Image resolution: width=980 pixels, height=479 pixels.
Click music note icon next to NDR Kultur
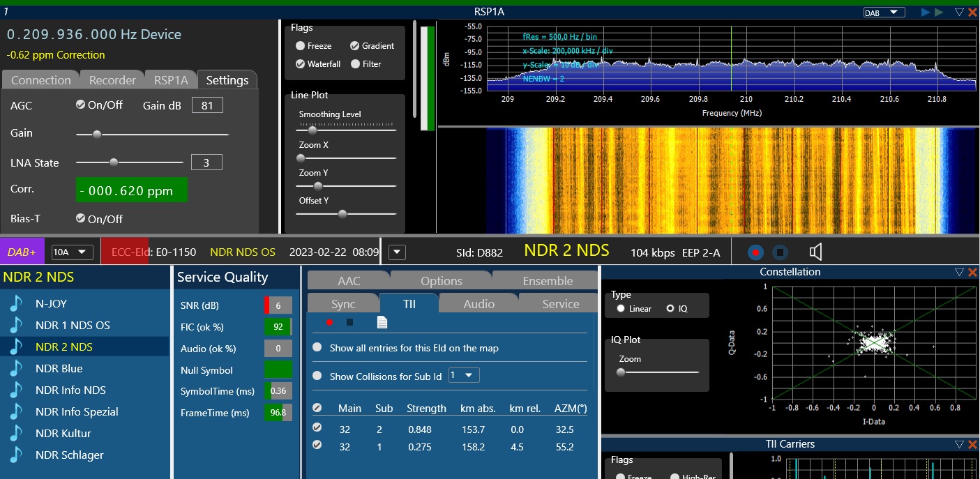[x=15, y=433]
